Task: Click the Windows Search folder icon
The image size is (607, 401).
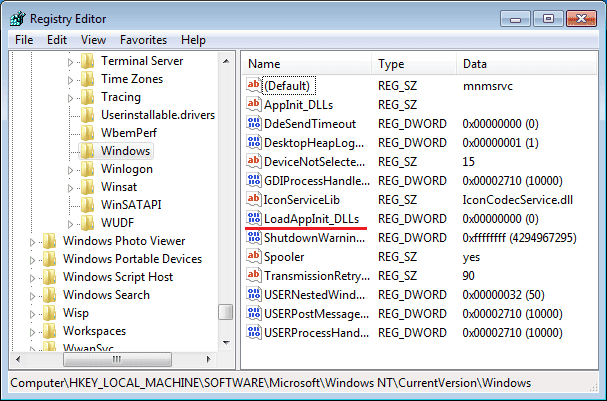Action: tap(50, 295)
